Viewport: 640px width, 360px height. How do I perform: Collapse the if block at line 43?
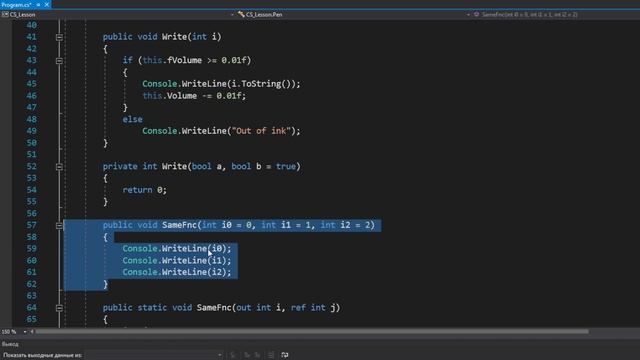[x=59, y=61]
